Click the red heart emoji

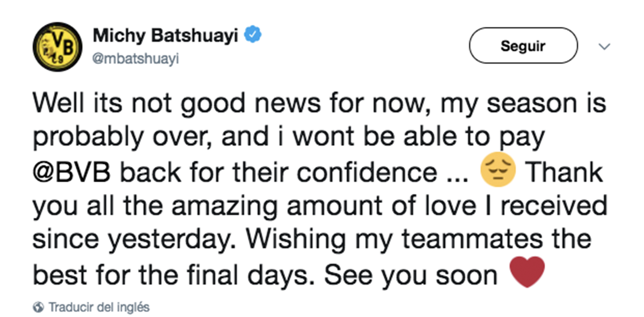coord(526,273)
